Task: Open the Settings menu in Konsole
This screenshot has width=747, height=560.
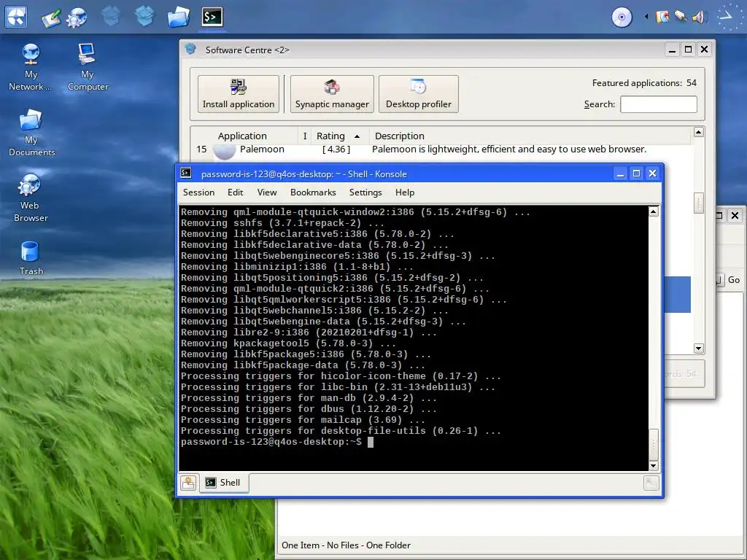Action: coord(365,192)
